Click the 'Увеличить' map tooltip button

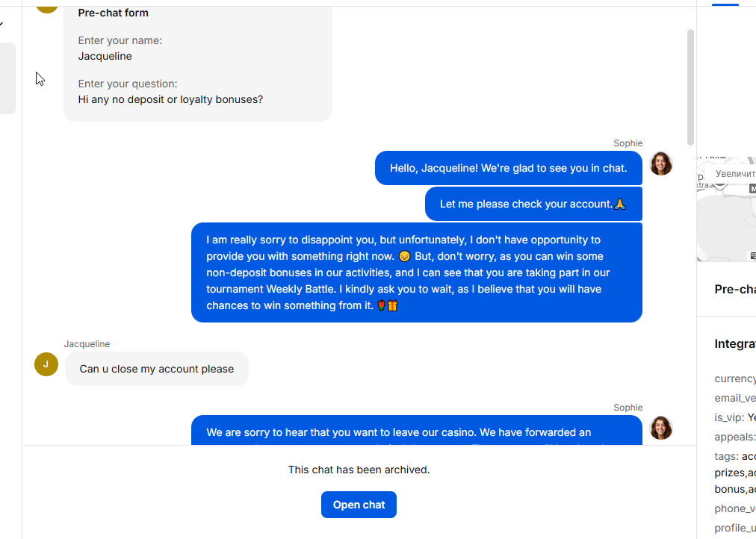click(x=735, y=174)
